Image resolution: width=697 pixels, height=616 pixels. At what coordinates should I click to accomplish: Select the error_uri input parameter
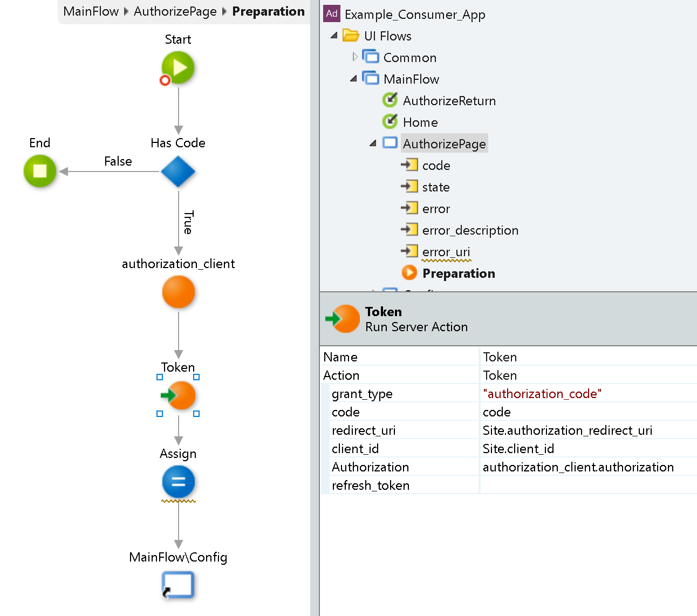[x=409, y=250]
